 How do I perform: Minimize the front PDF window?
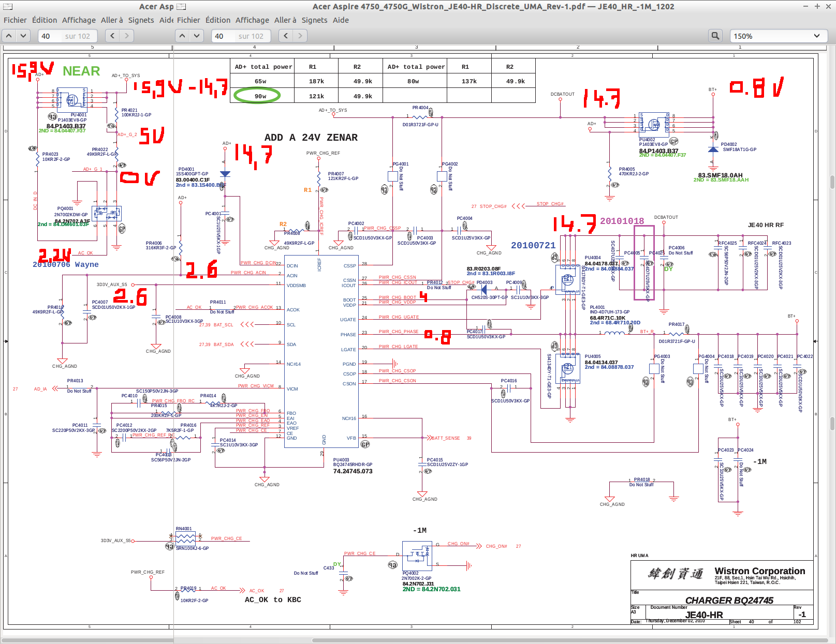pyautogui.click(x=805, y=6)
